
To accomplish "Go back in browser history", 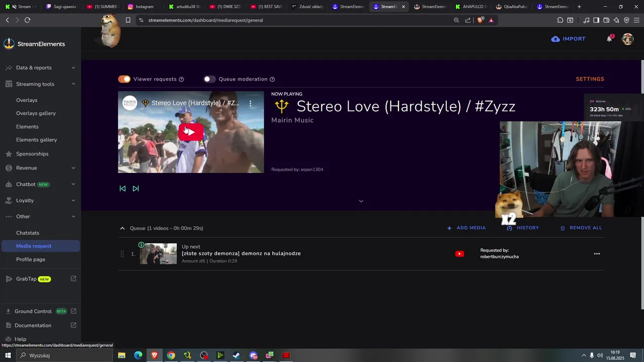I will (7, 20).
